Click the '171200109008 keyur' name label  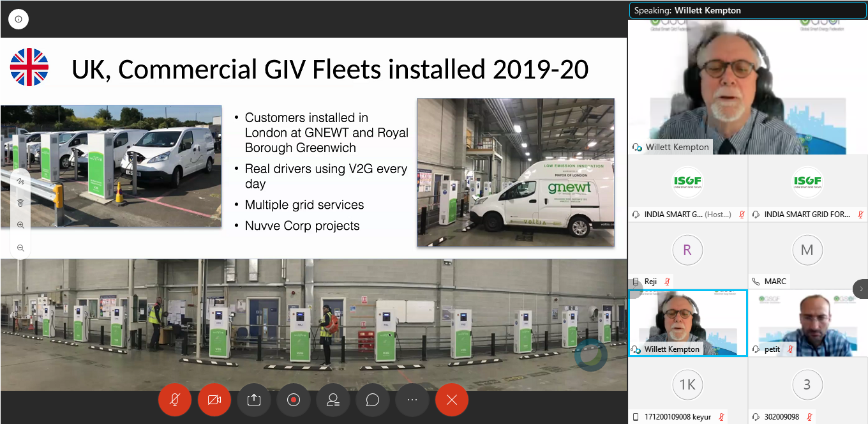coord(678,417)
